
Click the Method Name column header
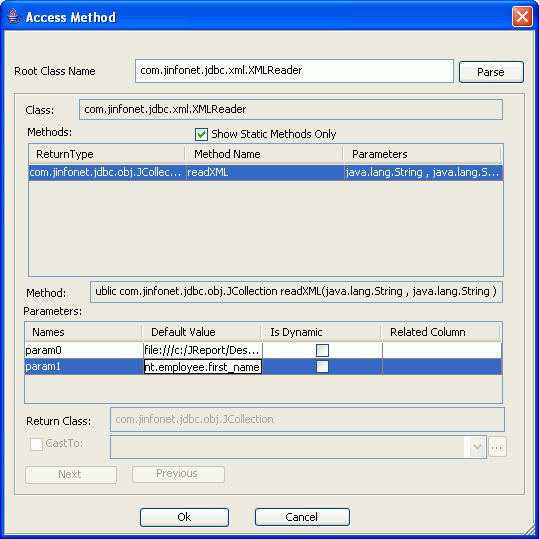pyautogui.click(x=264, y=154)
